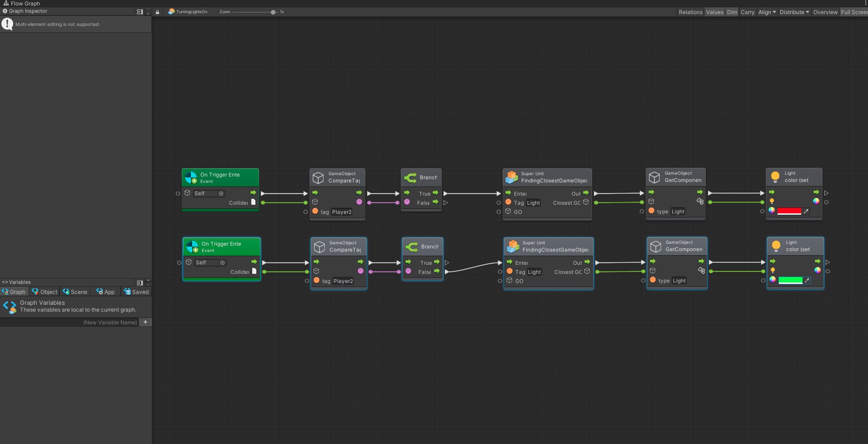Viewport: 868px width, 444px height.
Task: Toggle the Carry button
Action: [747, 12]
